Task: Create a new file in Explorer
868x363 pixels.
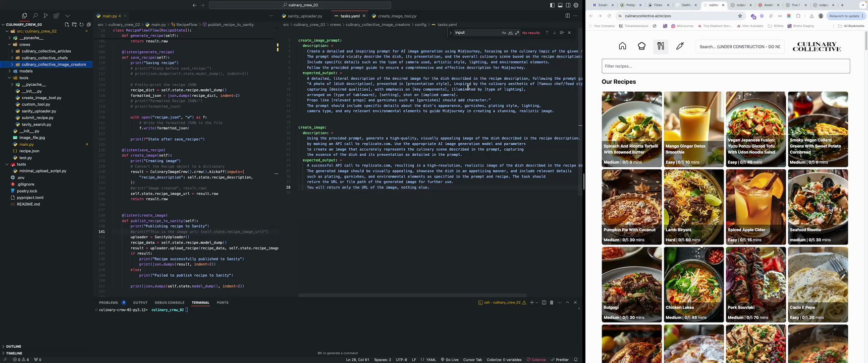Action: pyautogui.click(x=67, y=24)
